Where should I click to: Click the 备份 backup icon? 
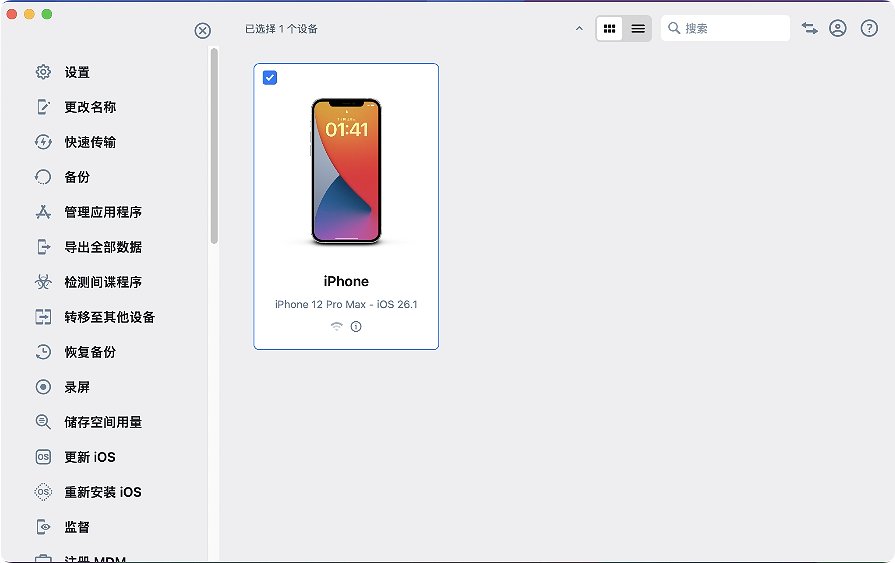point(43,177)
